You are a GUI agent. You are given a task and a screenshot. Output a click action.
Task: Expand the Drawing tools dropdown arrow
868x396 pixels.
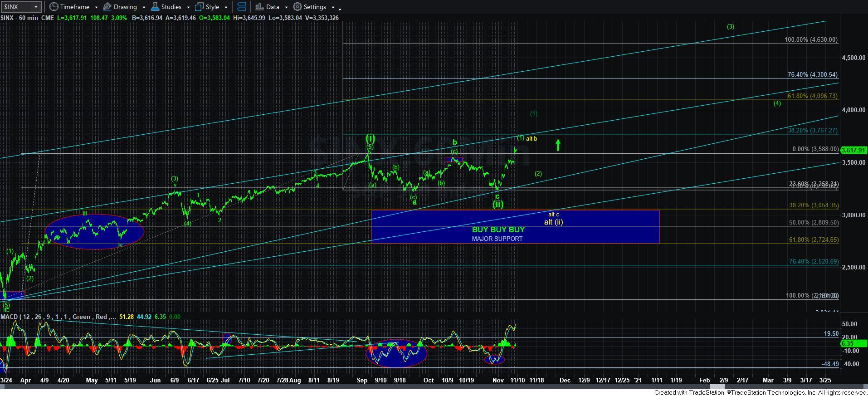pos(144,7)
